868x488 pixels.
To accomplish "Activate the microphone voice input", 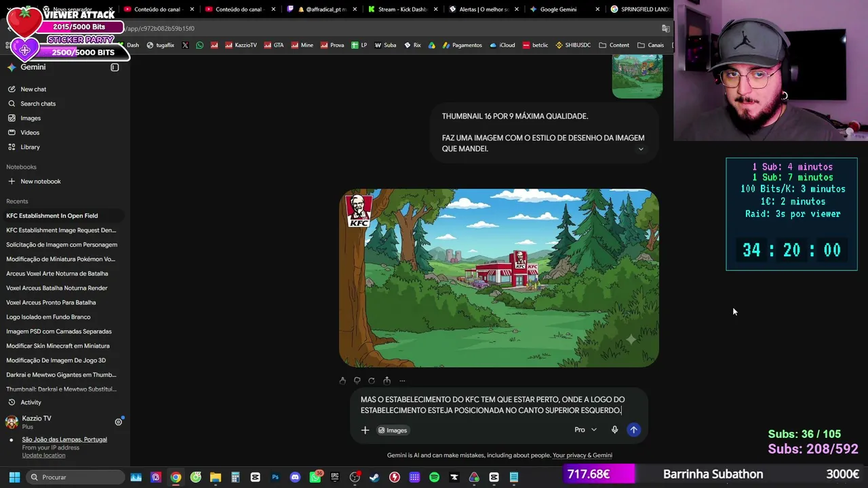I will coord(614,430).
